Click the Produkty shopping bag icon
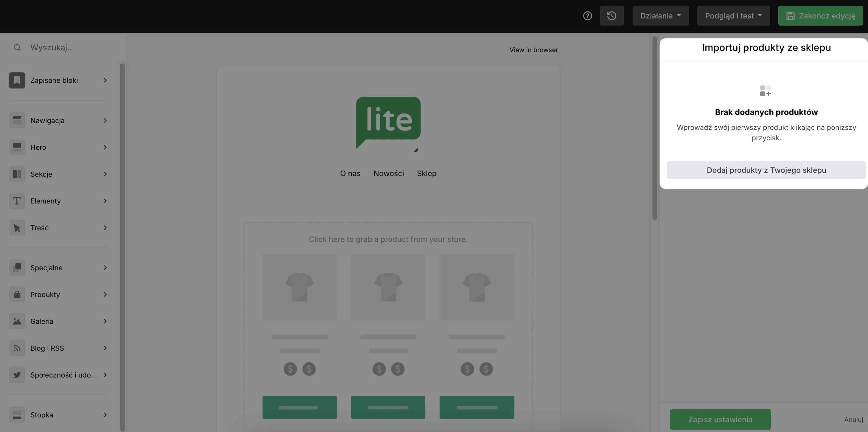This screenshot has height=432, width=868. [x=17, y=295]
